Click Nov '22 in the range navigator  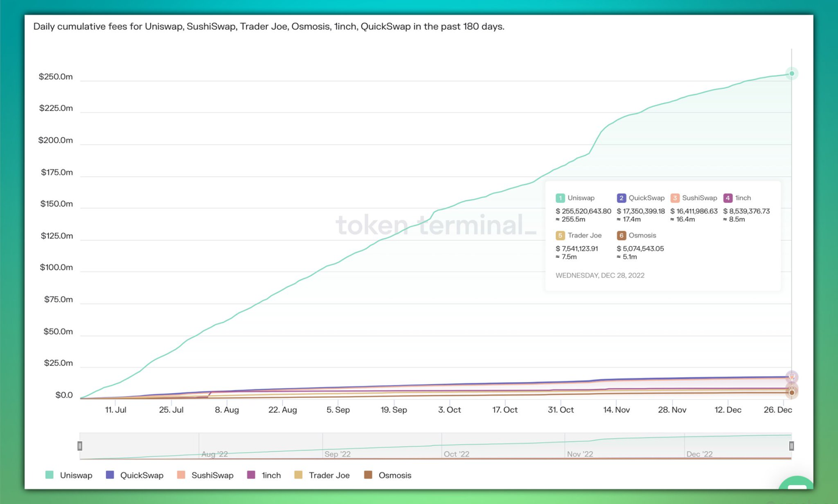580,454
